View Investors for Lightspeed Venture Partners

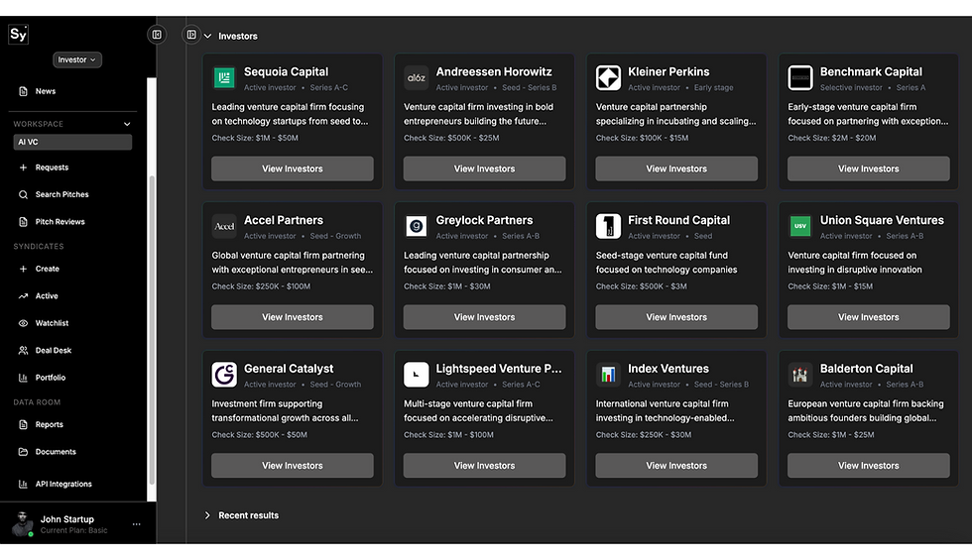click(x=485, y=465)
